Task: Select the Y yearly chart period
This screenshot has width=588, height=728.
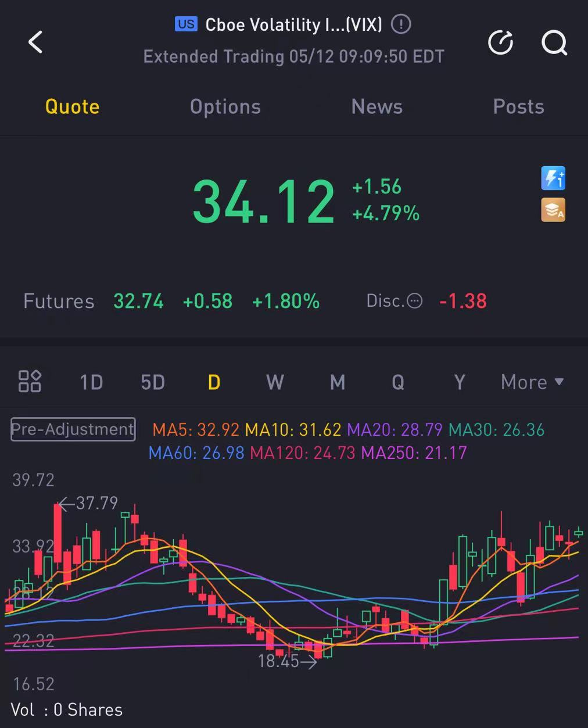Action: [460, 382]
